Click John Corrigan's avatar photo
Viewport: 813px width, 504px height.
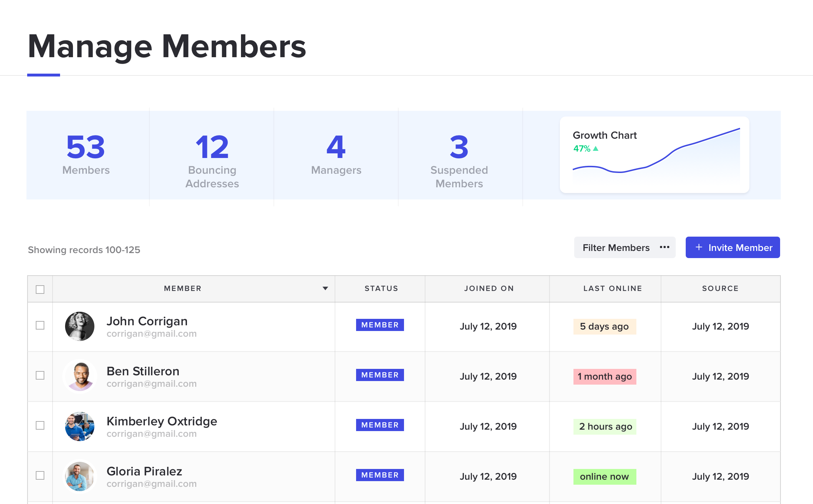(x=80, y=326)
